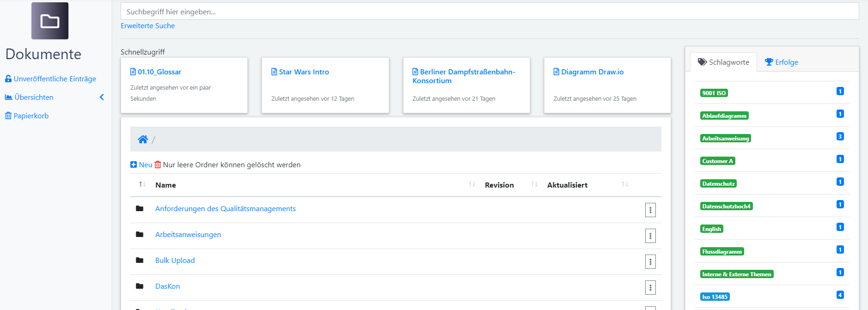The image size is (868, 310).
Task: Open Berliner Dampfstraßenbahn-Konsortium document
Action: pyautogui.click(x=464, y=76)
